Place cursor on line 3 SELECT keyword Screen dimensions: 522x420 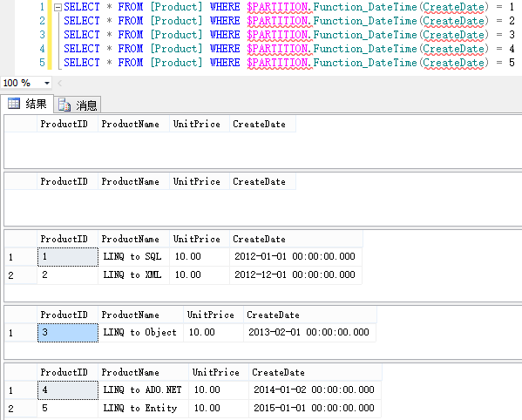tap(82, 35)
